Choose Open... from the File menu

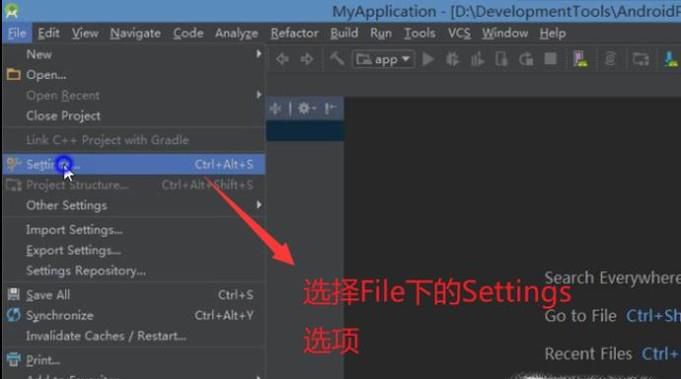(x=134, y=75)
